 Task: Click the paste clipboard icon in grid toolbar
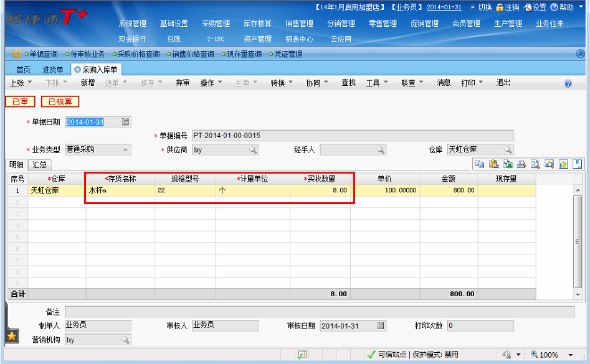493,164
